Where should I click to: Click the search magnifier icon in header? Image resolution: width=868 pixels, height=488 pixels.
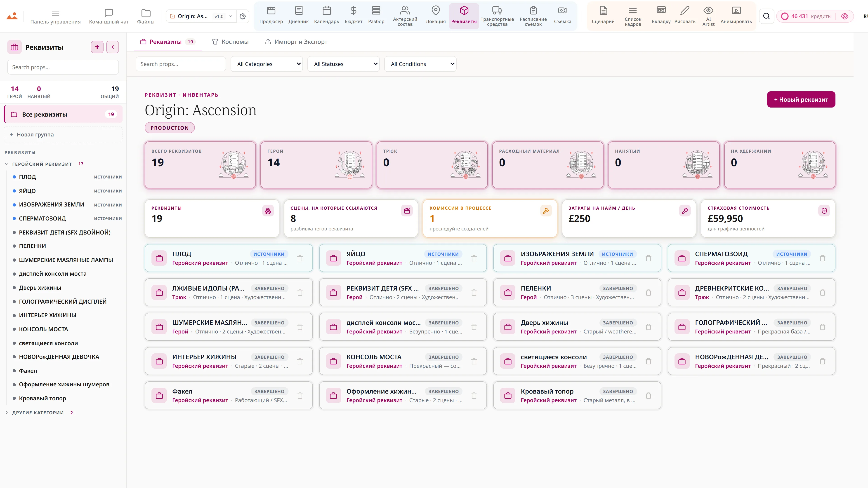[x=766, y=16]
